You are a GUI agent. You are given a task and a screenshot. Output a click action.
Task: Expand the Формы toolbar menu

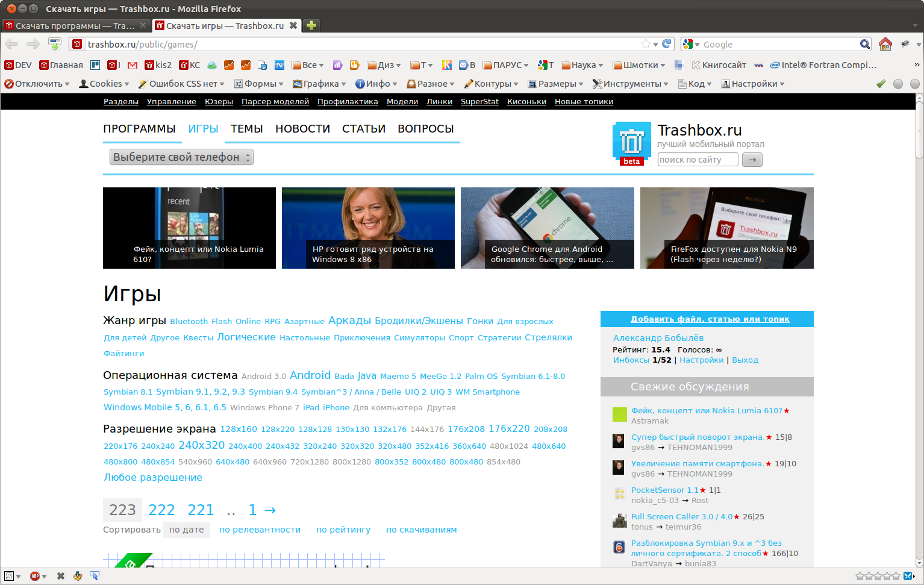click(x=259, y=84)
